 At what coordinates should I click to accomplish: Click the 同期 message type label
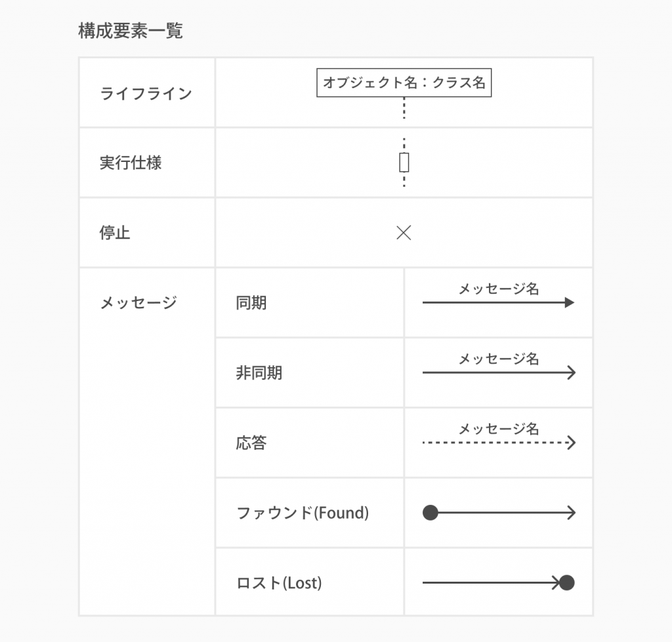251,303
